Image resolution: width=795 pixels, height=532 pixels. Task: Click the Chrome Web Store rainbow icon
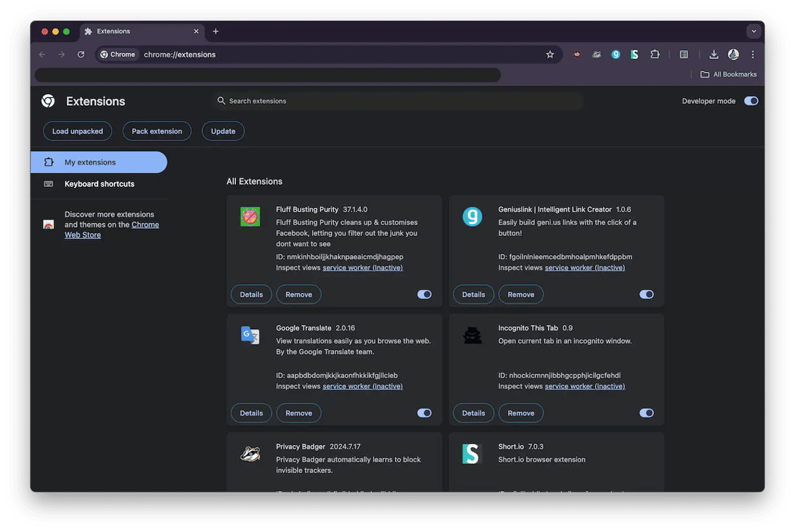[x=48, y=224]
